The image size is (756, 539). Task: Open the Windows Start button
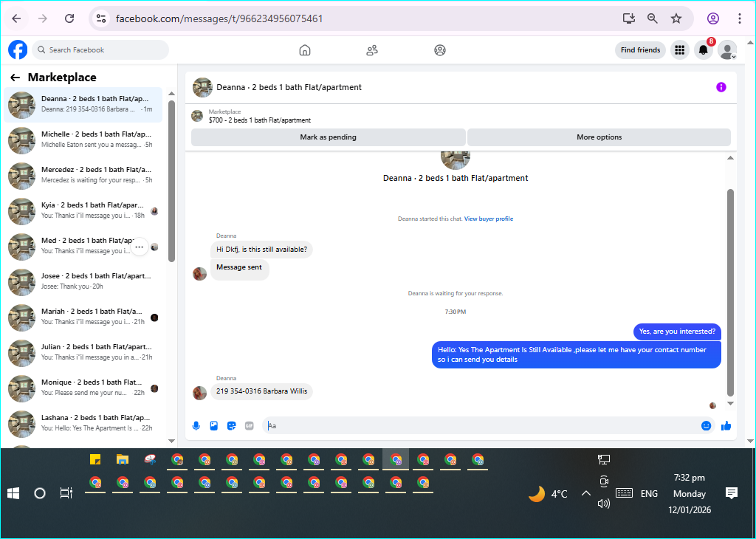coord(13,493)
